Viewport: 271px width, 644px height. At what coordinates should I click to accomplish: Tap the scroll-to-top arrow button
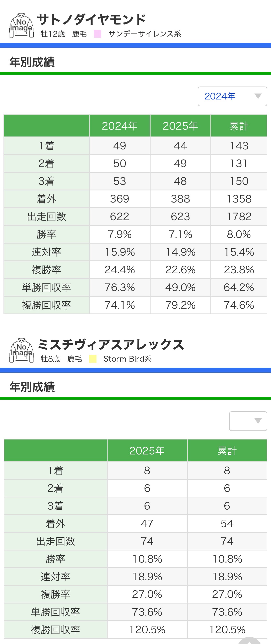250,640
